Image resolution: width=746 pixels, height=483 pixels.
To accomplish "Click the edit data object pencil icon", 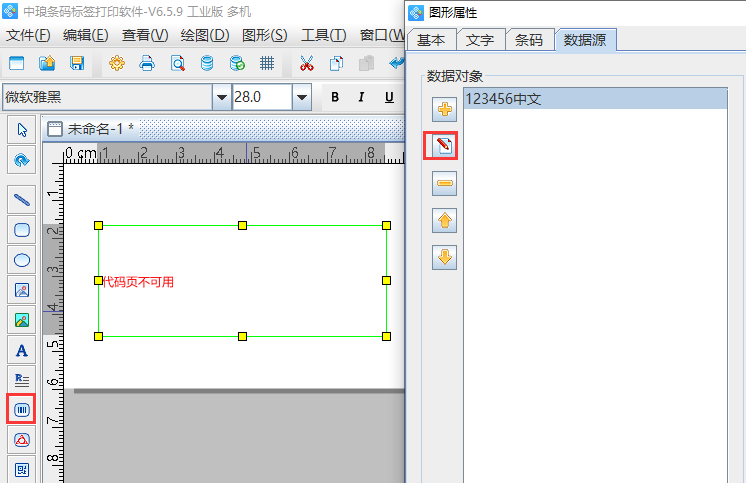I will [x=445, y=146].
